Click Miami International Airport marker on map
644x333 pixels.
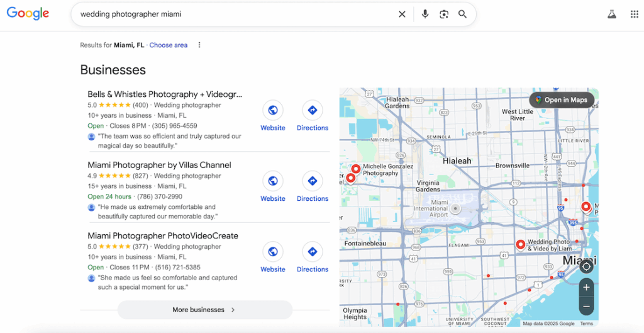[x=455, y=208]
